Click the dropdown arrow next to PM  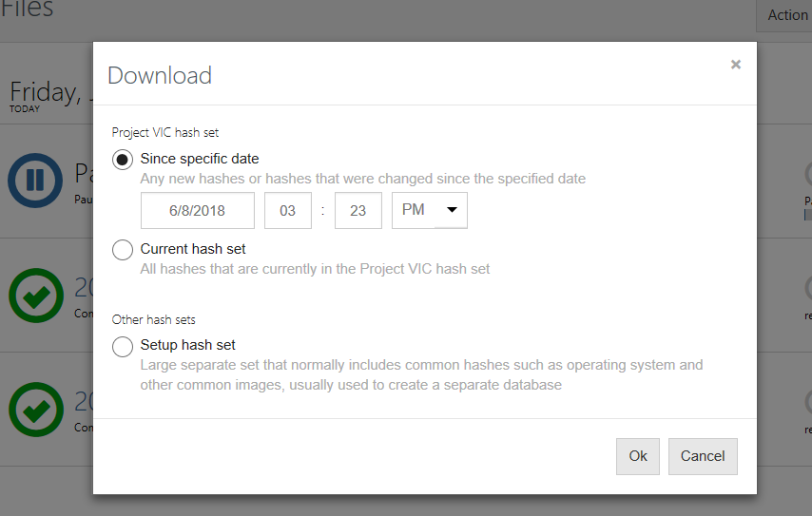[452, 210]
